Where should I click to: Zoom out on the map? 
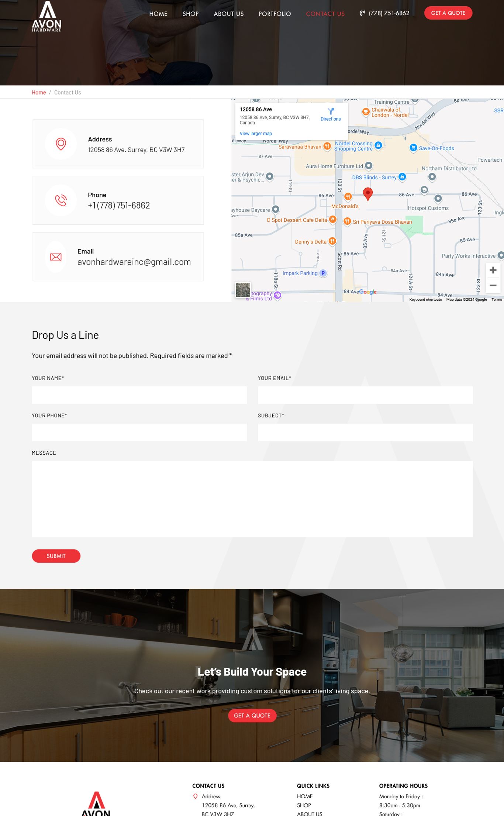click(x=493, y=285)
